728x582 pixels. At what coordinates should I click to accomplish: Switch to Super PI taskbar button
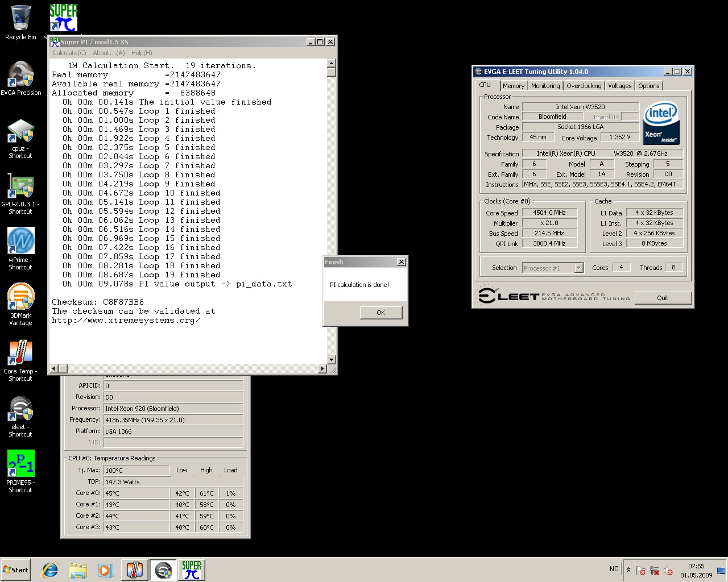[192, 570]
